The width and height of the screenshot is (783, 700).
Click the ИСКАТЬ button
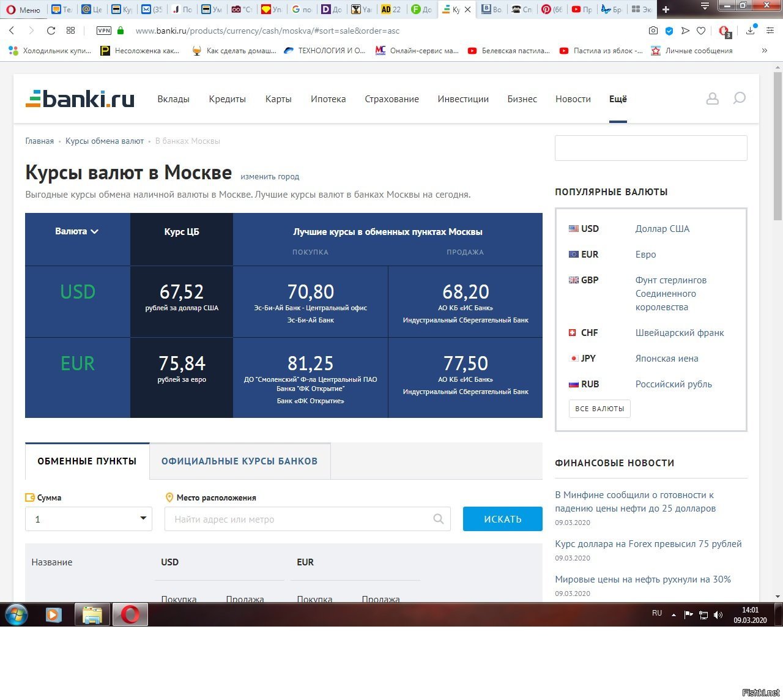pos(503,519)
